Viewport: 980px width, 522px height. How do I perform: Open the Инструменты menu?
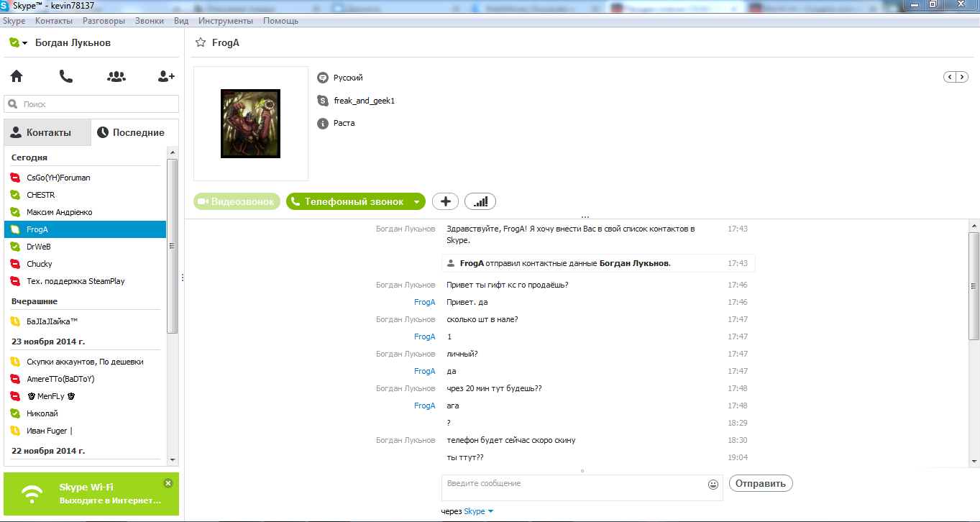(226, 21)
